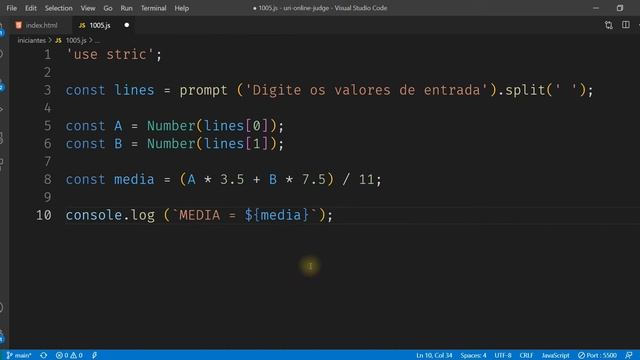The height and width of the screenshot is (360, 640).
Task: Click the breadcrumb ellipsis after 1005.js
Action: [97, 40]
